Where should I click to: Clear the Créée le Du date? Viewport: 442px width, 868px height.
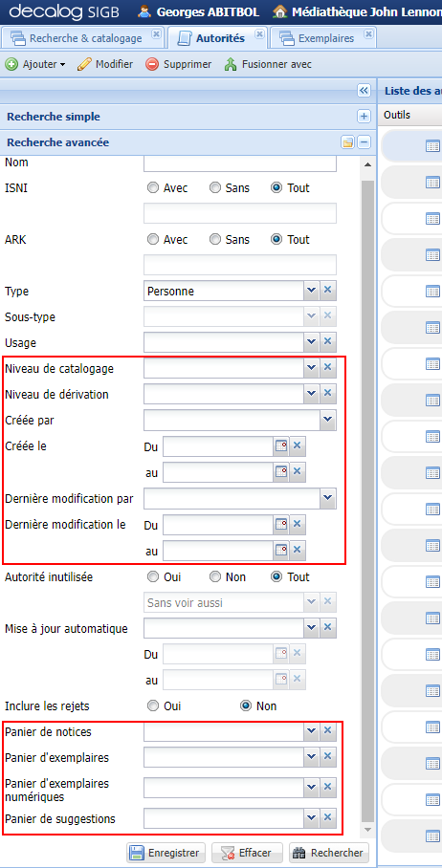point(298,446)
